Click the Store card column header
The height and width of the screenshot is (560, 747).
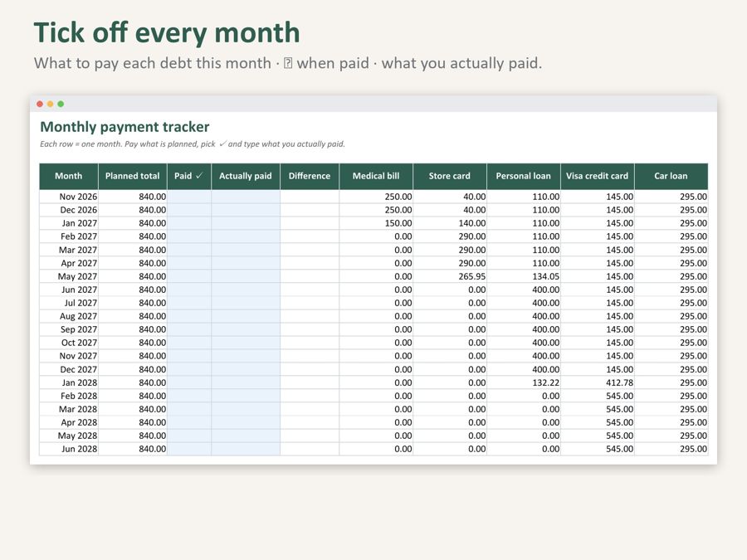click(x=450, y=176)
